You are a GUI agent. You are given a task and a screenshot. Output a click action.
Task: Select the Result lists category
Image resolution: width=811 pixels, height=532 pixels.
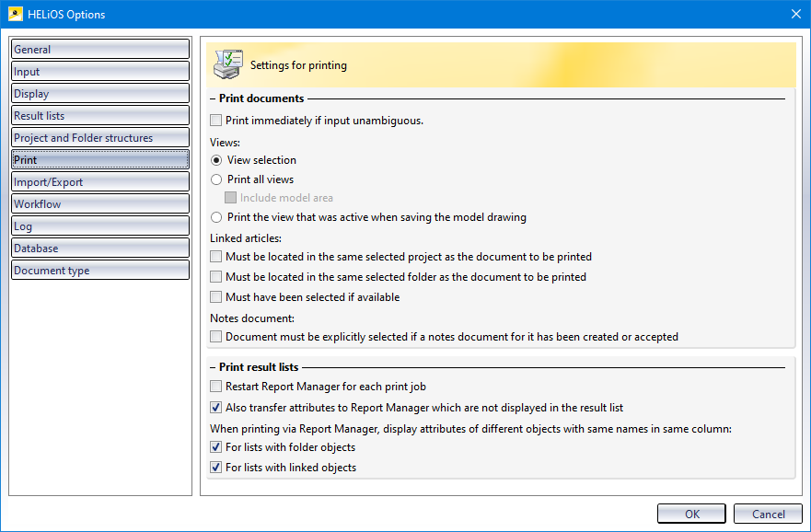[100, 116]
